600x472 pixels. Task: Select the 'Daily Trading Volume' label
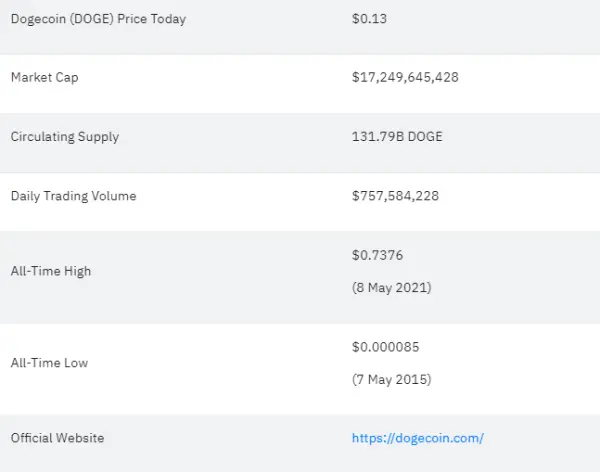(x=73, y=196)
